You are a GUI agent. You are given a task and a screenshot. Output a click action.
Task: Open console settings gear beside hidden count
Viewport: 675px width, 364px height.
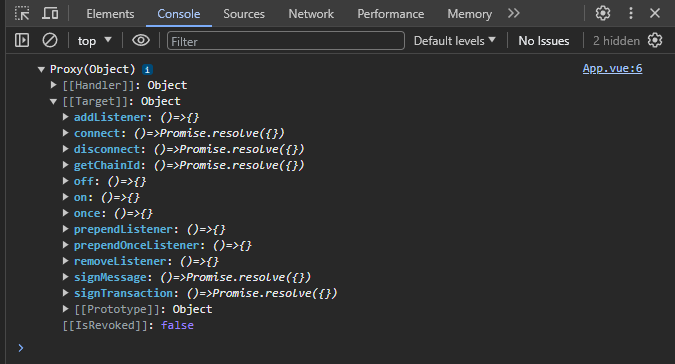pos(655,40)
